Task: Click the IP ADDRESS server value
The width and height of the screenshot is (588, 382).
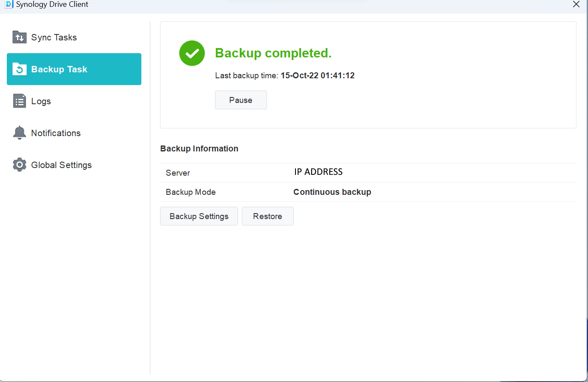Action: click(x=318, y=172)
